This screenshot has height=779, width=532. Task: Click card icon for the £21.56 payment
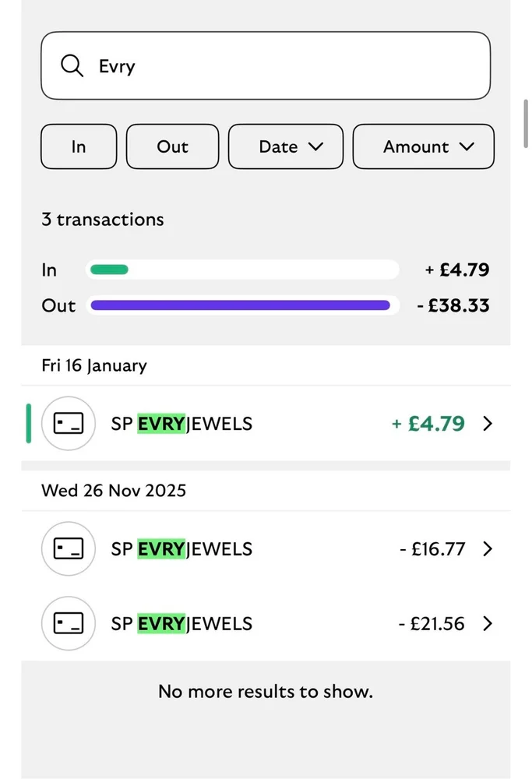pyautogui.click(x=68, y=623)
